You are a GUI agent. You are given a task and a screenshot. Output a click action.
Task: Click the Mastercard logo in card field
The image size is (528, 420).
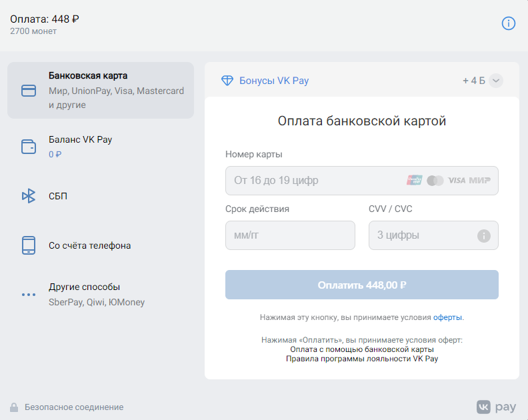[435, 181]
